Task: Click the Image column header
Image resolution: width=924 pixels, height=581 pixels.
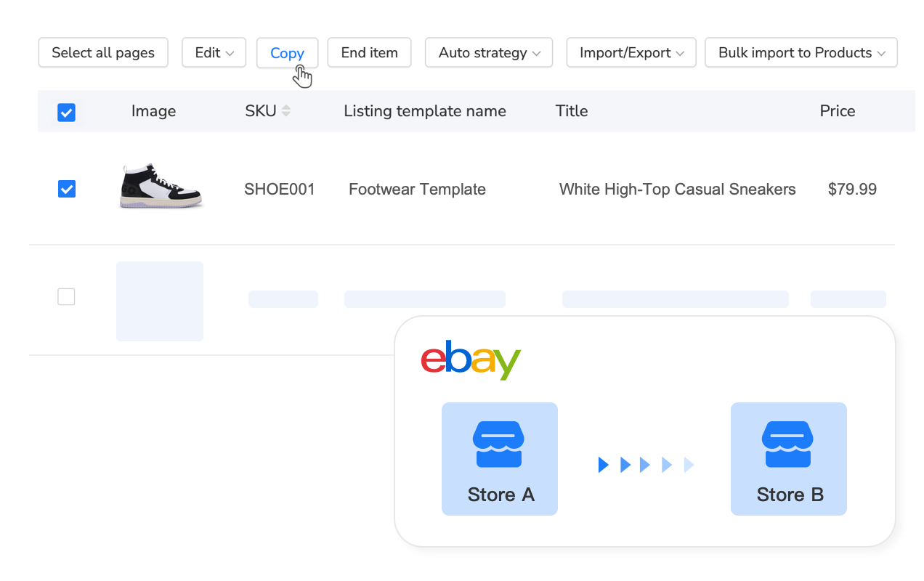Action: [153, 110]
